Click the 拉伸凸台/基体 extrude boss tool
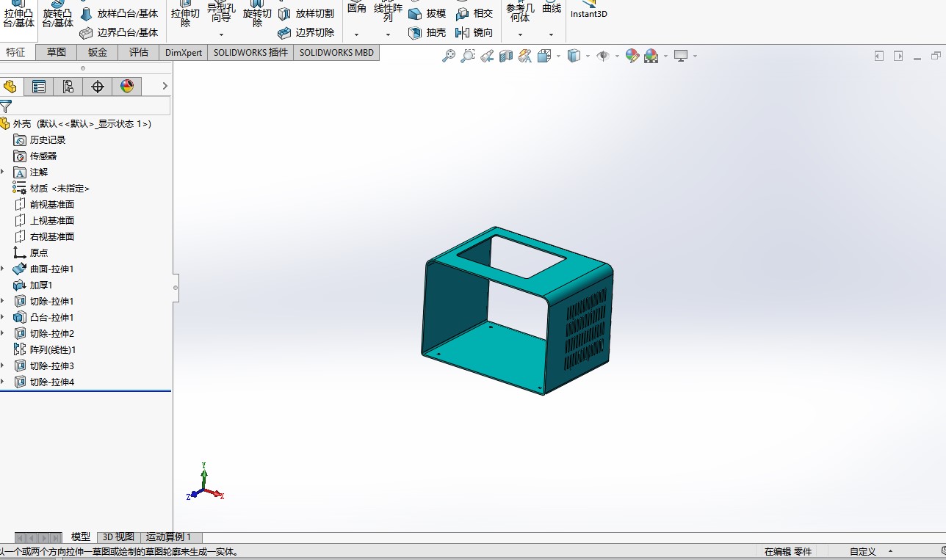The height and width of the screenshot is (560, 946). coord(18,15)
